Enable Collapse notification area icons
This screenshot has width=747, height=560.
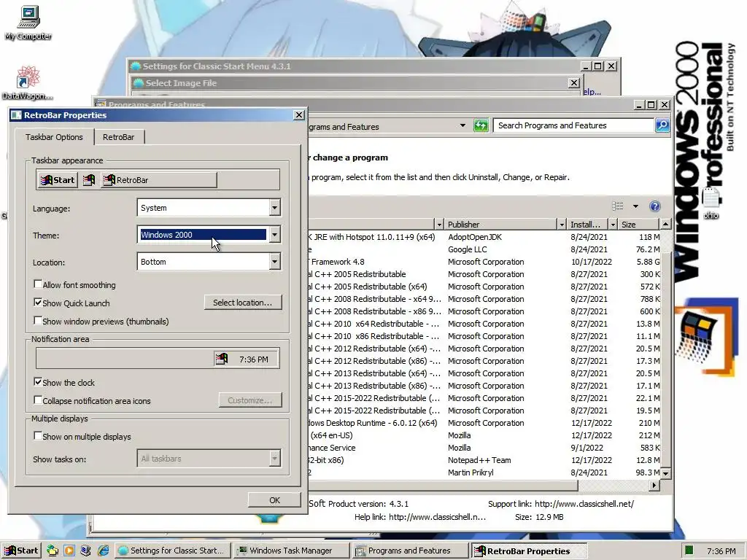click(x=38, y=400)
